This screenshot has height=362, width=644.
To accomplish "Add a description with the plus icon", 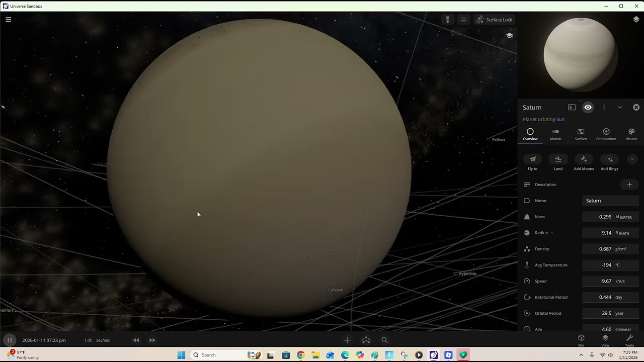I will click(x=629, y=185).
